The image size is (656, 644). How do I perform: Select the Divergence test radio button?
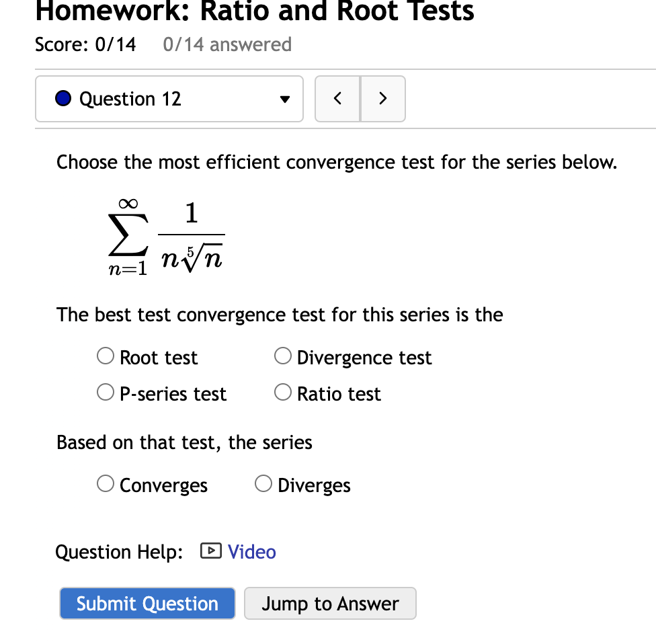(x=282, y=356)
